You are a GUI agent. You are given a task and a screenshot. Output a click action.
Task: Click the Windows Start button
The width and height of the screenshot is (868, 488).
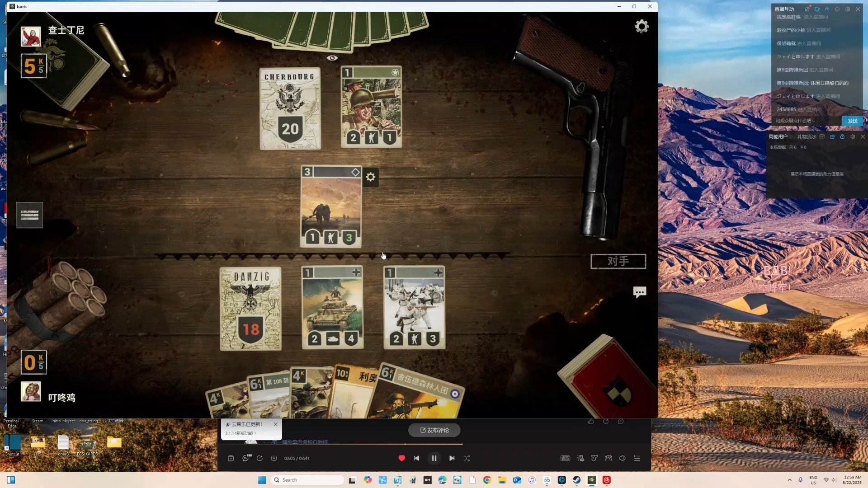coord(262,480)
